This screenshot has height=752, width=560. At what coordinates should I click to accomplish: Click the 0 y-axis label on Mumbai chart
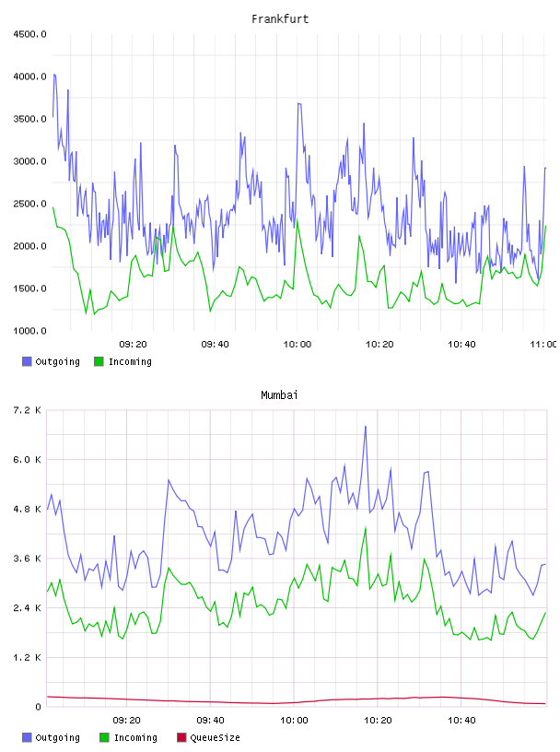point(38,707)
